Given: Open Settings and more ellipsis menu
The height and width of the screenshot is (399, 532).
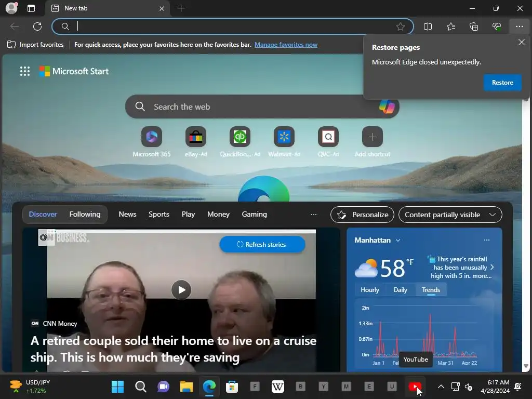Looking at the screenshot, I should tap(520, 26).
